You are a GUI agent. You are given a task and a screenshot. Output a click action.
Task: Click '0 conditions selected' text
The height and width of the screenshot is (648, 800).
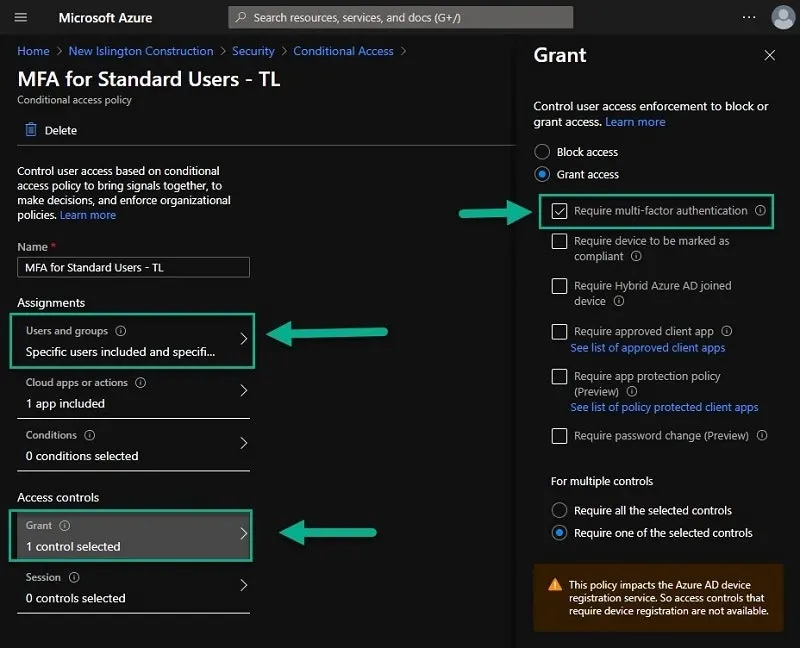pos(82,456)
